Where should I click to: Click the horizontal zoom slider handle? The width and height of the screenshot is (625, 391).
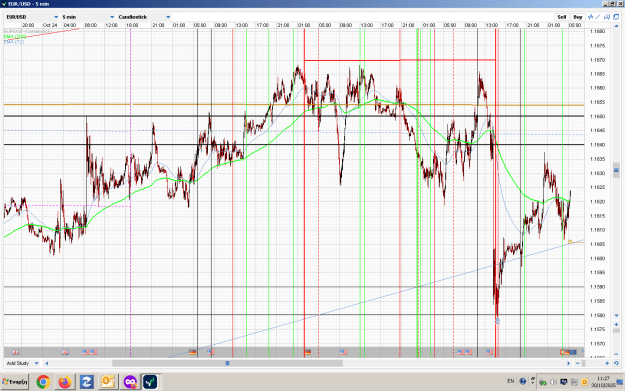tap(584, 363)
